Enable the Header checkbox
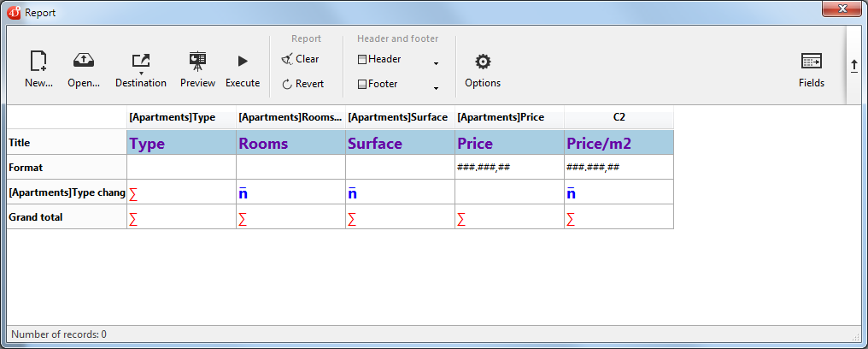The height and width of the screenshot is (349, 868). [362, 60]
